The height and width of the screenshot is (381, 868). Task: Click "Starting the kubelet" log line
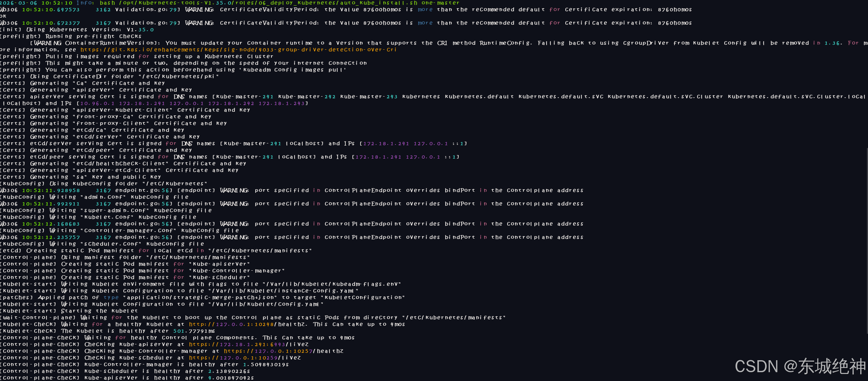tap(99, 311)
